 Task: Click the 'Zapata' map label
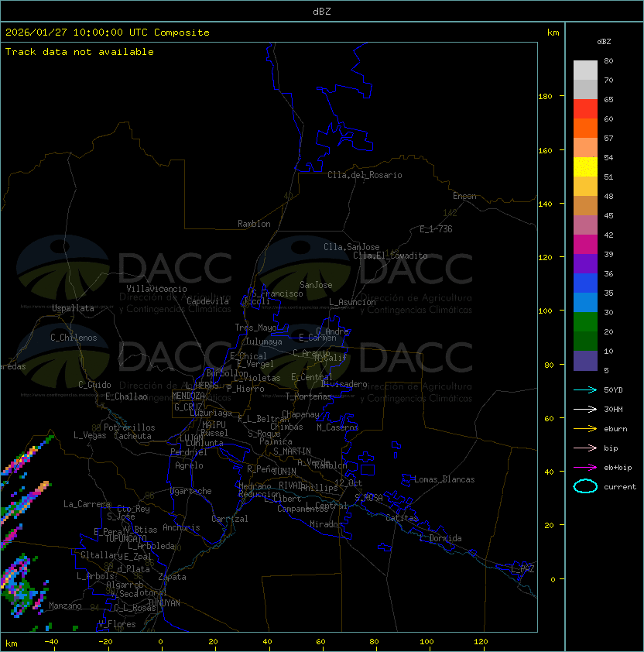tap(172, 577)
